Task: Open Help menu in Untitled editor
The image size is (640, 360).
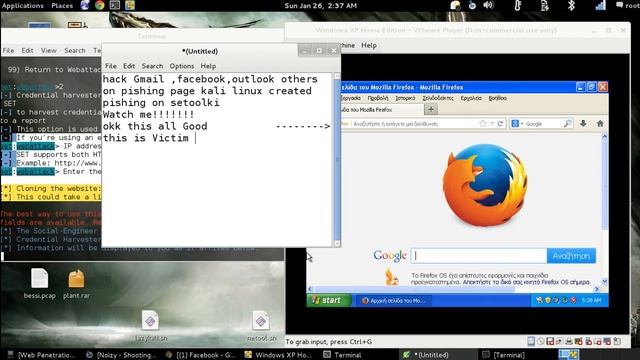Action: click(x=208, y=66)
